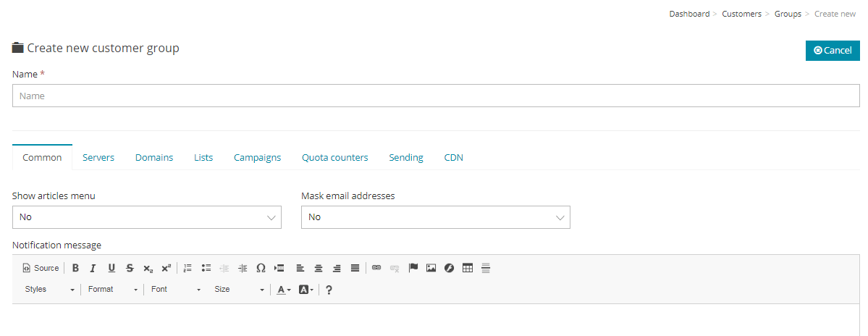This screenshot has height=336, width=868.
Task: Open the Show articles menu dropdown
Action: pyautogui.click(x=146, y=217)
